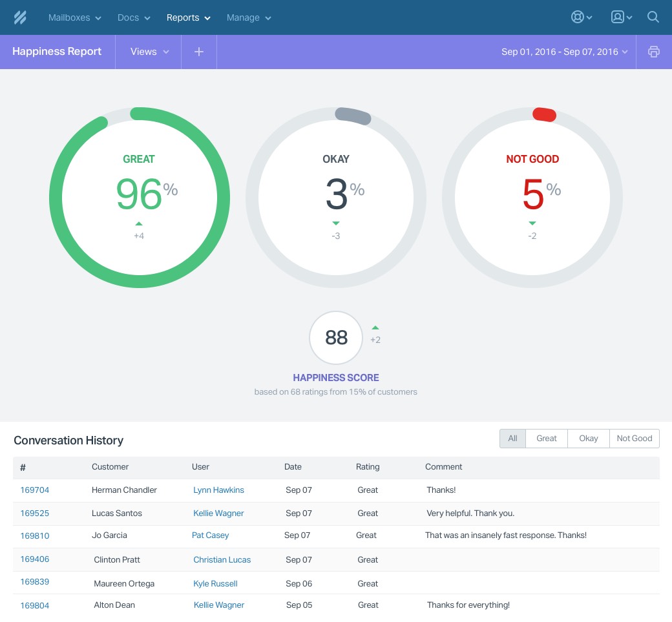
Task: Click the print report icon
Action: [653, 52]
